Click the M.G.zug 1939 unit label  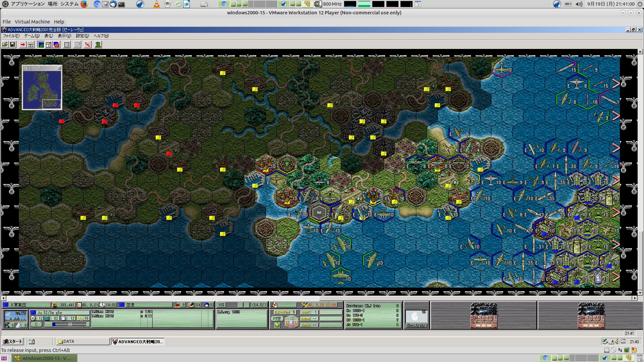tap(229, 312)
